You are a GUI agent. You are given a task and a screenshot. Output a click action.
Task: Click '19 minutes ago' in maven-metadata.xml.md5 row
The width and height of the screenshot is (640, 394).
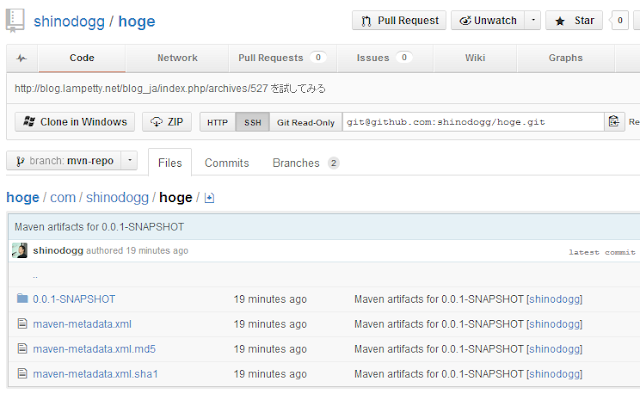click(x=270, y=349)
